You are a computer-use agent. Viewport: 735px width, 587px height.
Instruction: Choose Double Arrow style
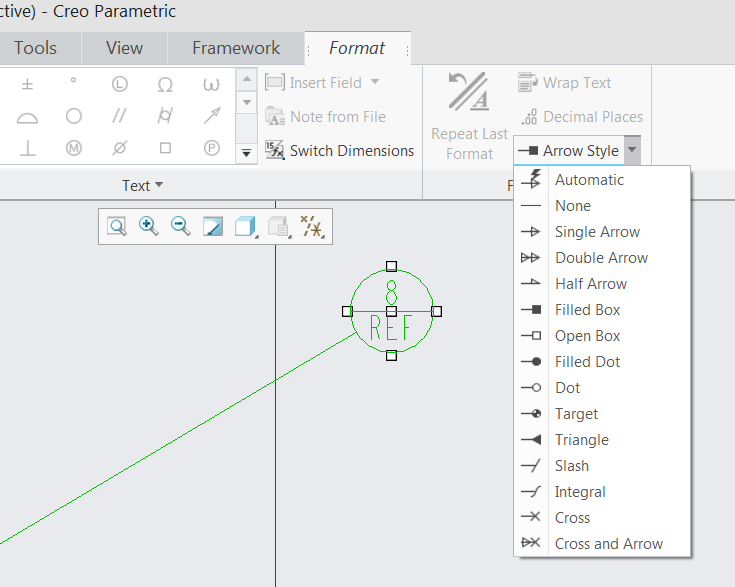602,257
